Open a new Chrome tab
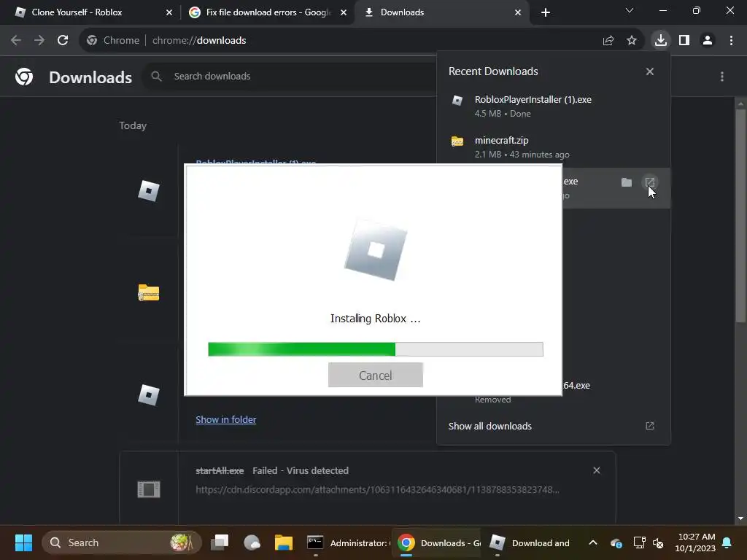The image size is (747, 560). 546,12
